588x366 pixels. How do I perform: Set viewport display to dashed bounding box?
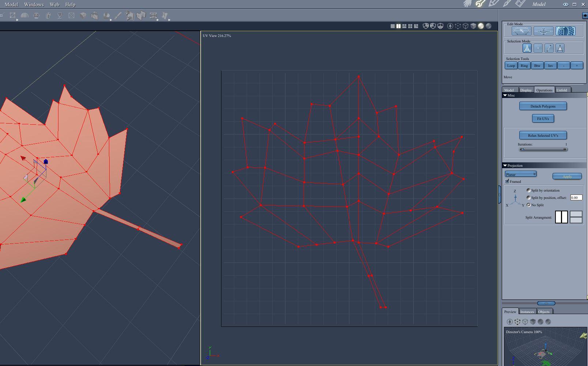click(x=458, y=26)
